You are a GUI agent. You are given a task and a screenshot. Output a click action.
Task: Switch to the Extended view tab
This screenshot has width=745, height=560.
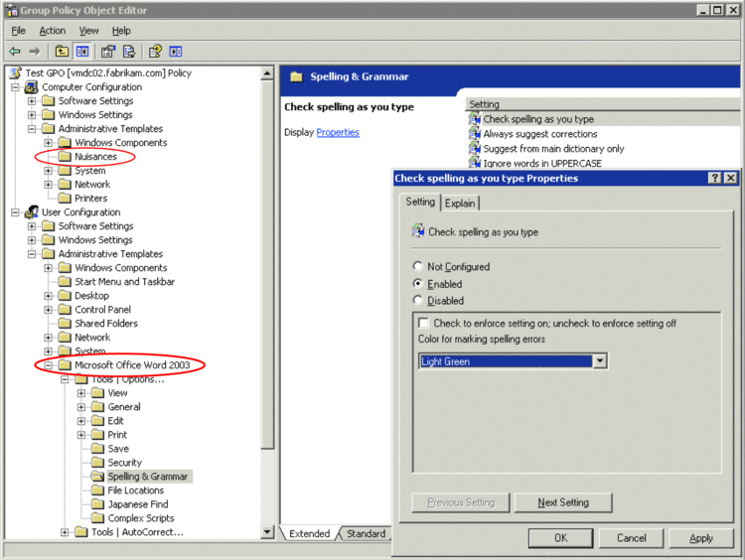click(x=309, y=533)
